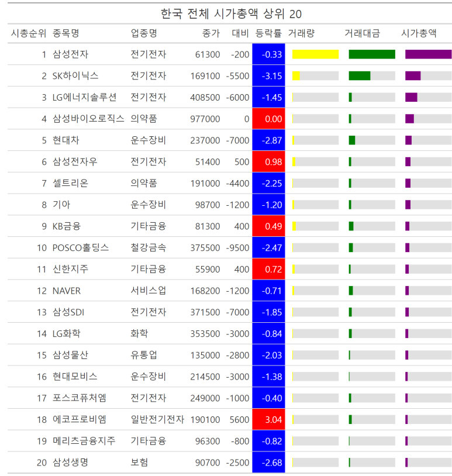The height and width of the screenshot is (476, 452).
Task: Select stock name 기아
Action: click(61, 205)
